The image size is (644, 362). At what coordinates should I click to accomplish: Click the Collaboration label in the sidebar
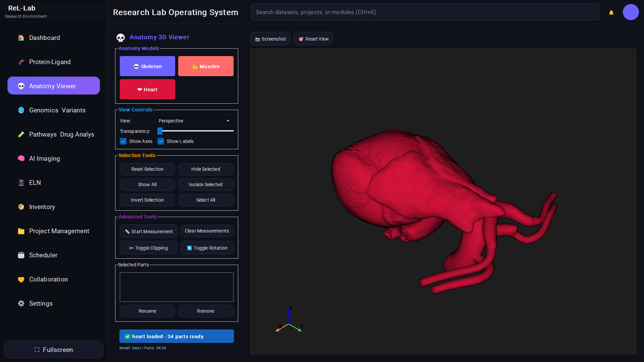(48, 279)
